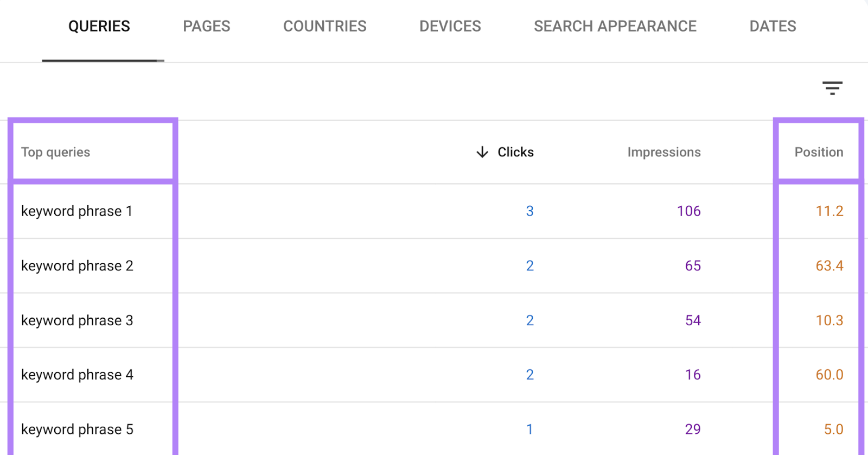The height and width of the screenshot is (455, 868).
Task: Click the position value 11.2
Action: pos(829,211)
